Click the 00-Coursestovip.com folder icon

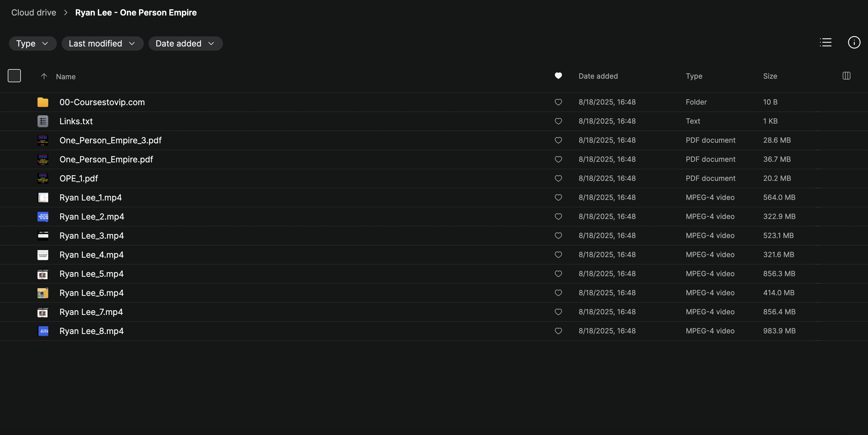[43, 102]
